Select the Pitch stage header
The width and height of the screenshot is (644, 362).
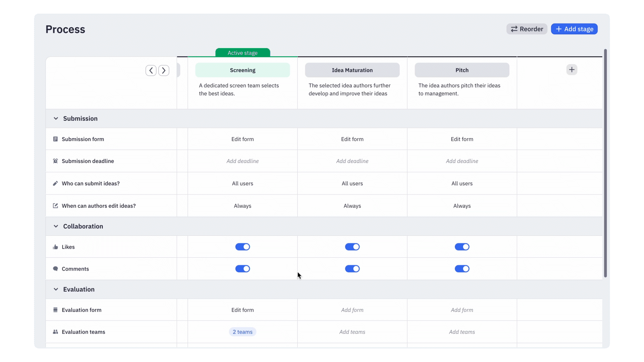pyautogui.click(x=462, y=70)
